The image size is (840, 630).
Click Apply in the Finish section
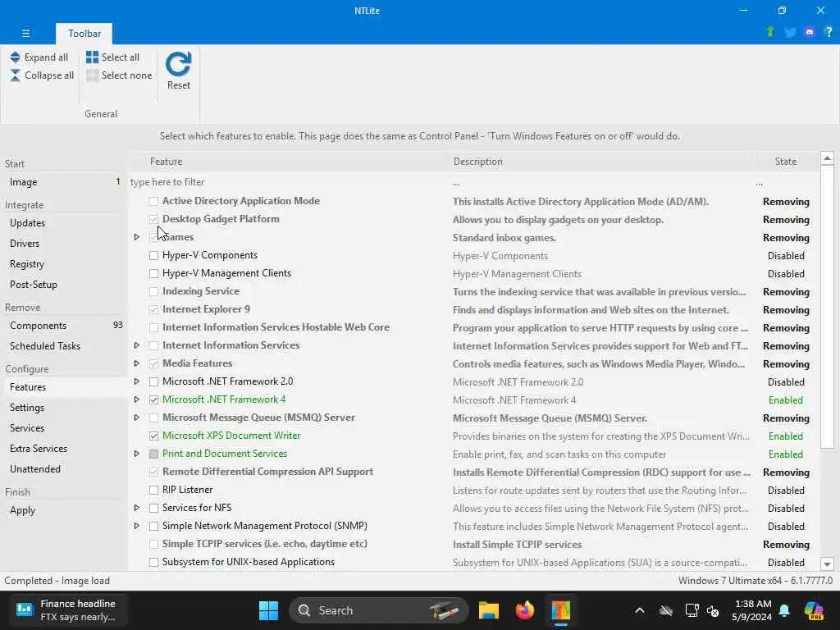[63, 510]
